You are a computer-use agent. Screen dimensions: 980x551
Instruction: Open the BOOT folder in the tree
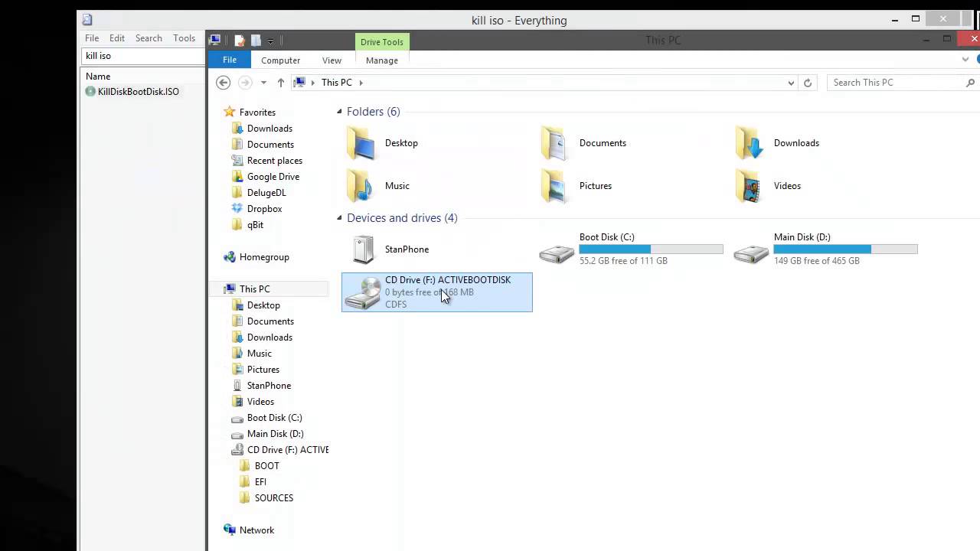pyautogui.click(x=266, y=466)
